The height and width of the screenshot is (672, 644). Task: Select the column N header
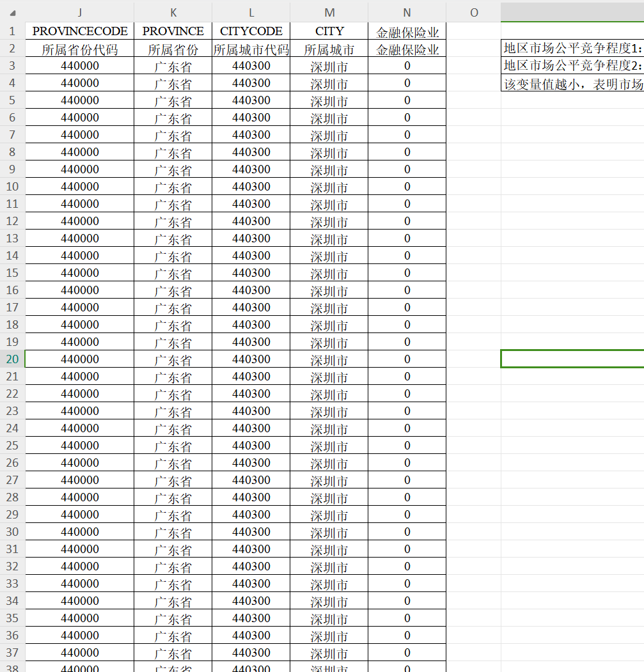point(407,12)
